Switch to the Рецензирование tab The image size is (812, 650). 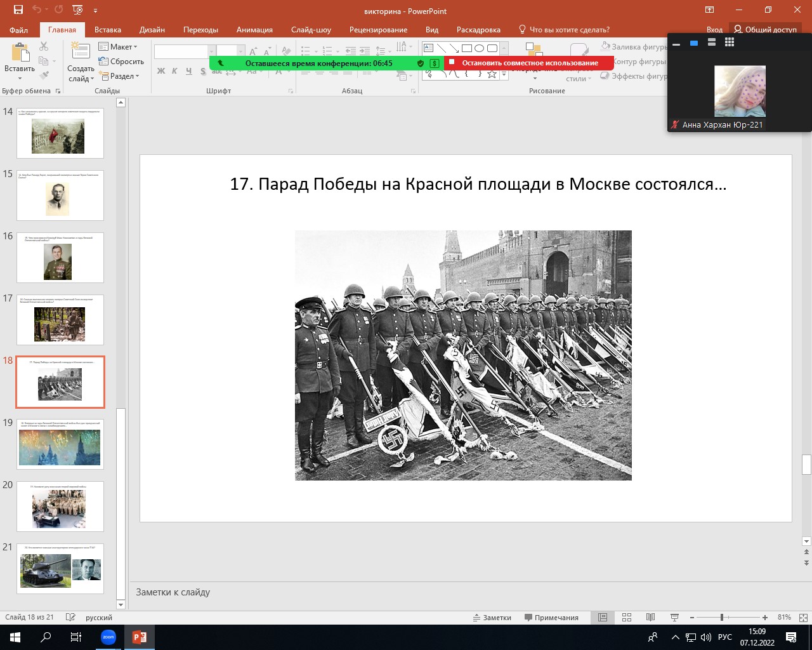tap(378, 30)
